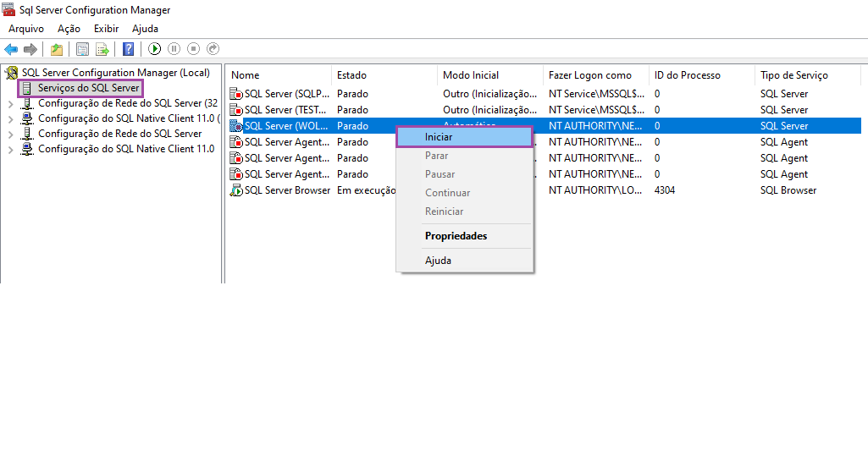Click the SQL Server (WOL... service icon
Viewport: 868px width, 456px height.
tap(236, 126)
